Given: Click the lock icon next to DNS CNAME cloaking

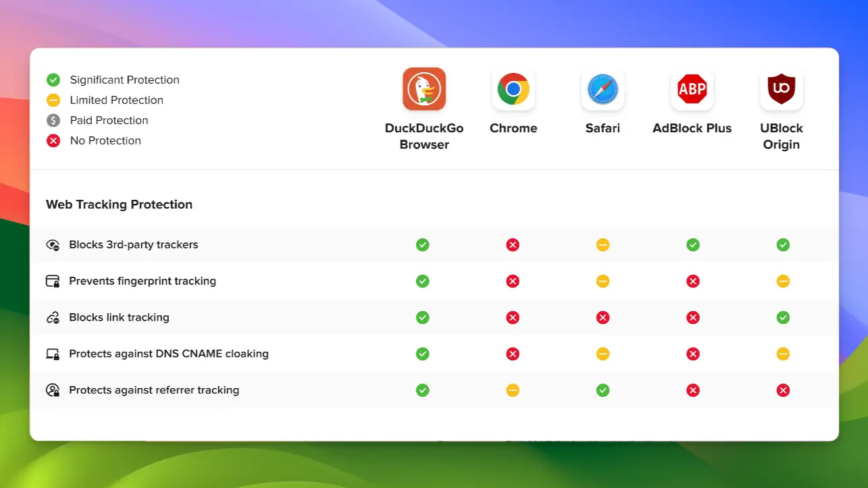Looking at the screenshot, I should 53,353.
